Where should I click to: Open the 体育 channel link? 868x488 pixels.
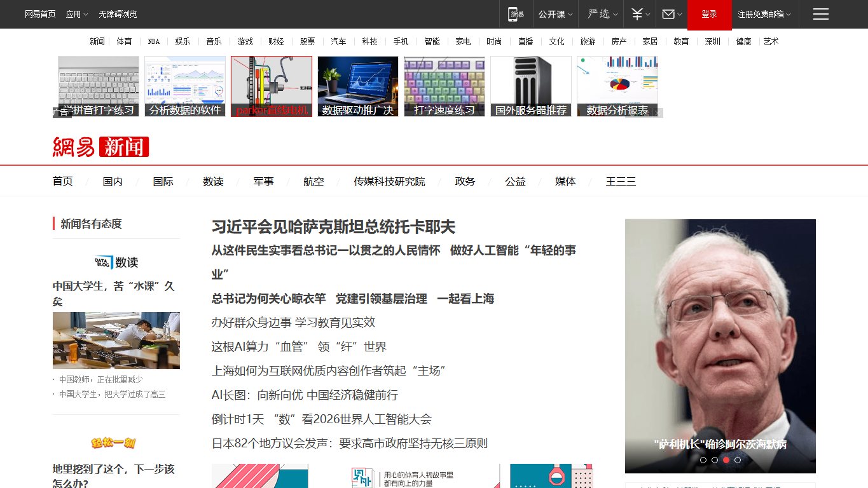[x=124, y=41]
